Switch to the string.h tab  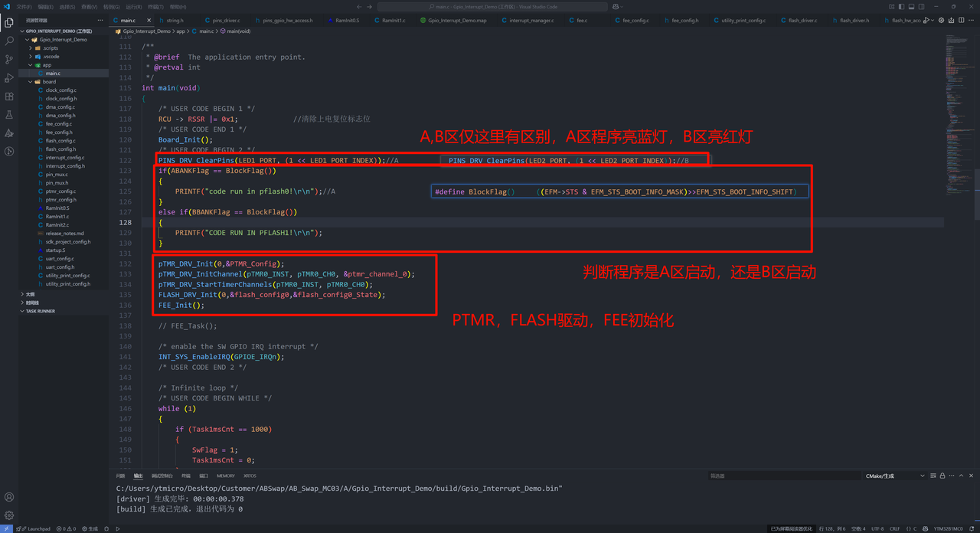pos(175,21)
